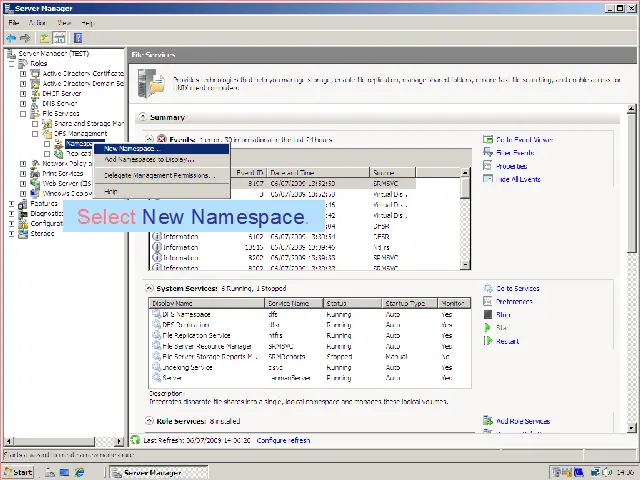Expand the Features tree node
640x480 pixels.
[x=11, y=203]
